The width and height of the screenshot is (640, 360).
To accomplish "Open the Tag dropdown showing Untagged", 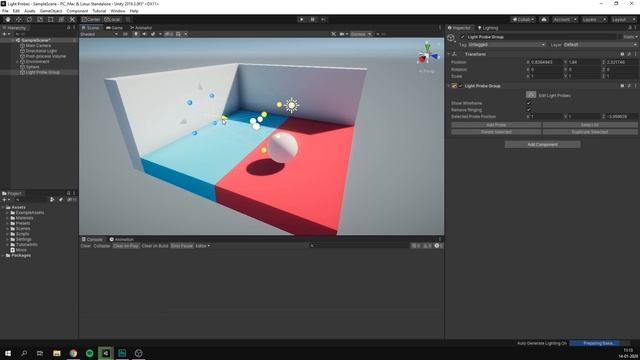I will (x=506, y=44).
